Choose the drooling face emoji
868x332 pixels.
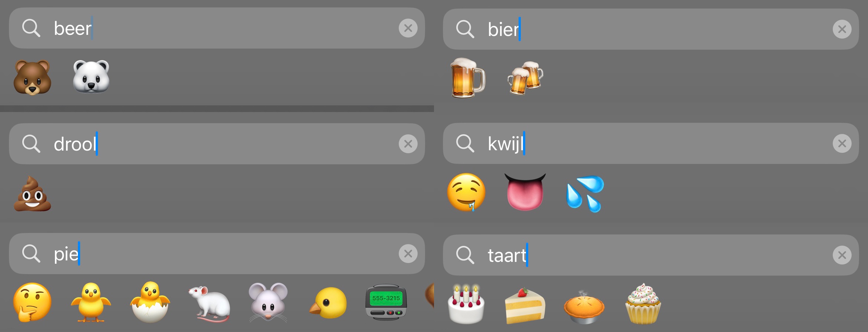[x=466, y=192]
